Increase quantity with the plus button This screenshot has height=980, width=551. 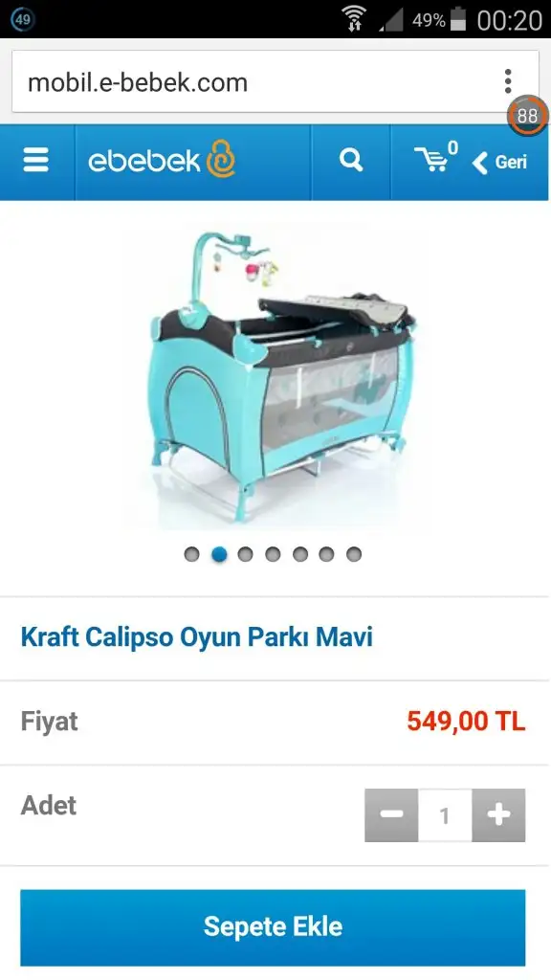coord(498,815)
